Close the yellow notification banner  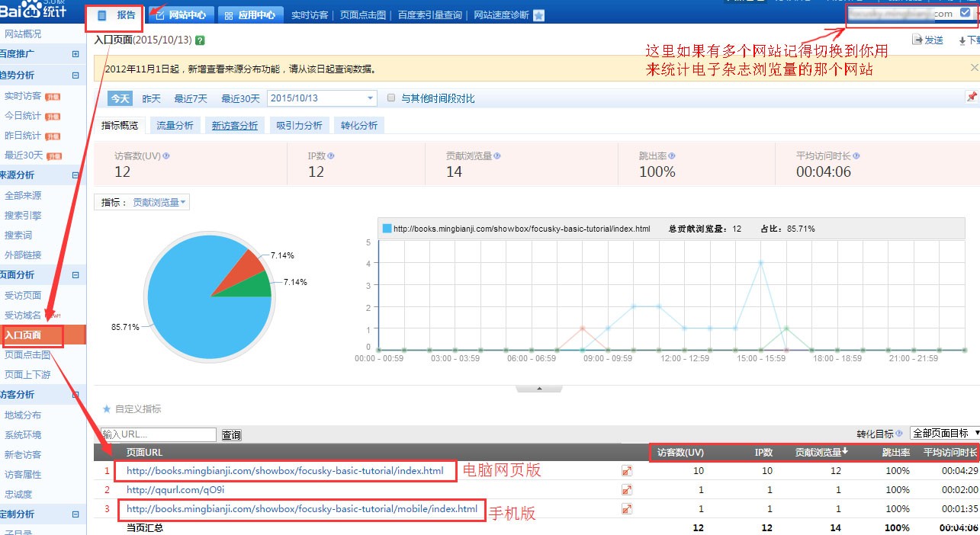tap(973, 68)
